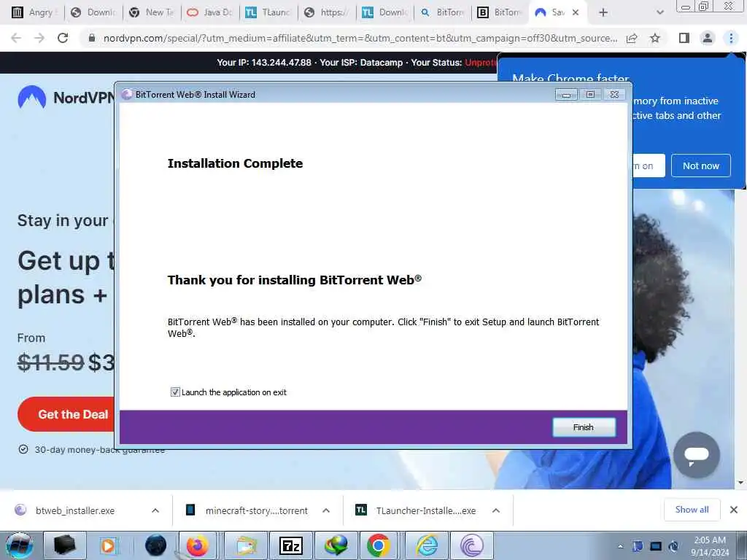Image resolution: width=747 pixels, height=560 pixels.
Task: Show hidden system tray icons
Action: click(620, 546)
